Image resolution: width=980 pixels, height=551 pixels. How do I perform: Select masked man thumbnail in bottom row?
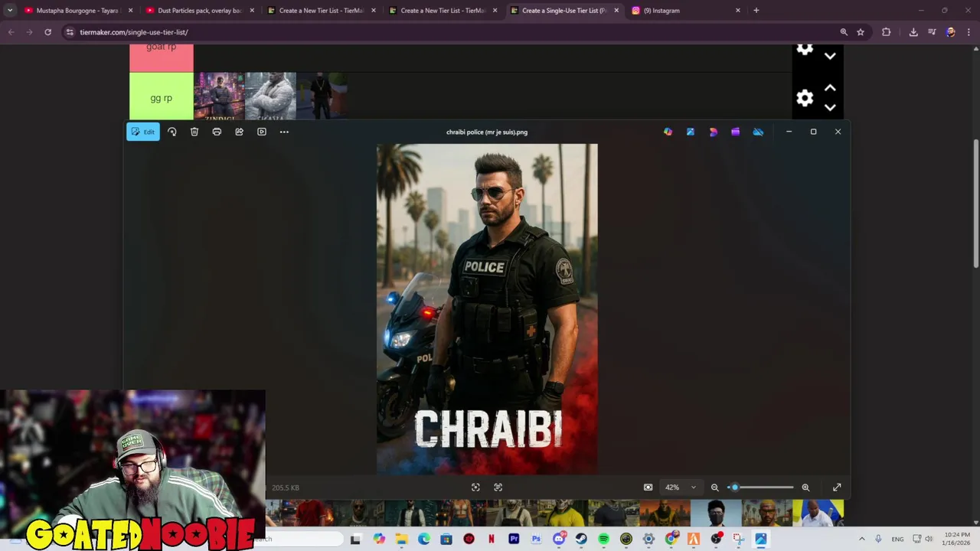point(716,513)
